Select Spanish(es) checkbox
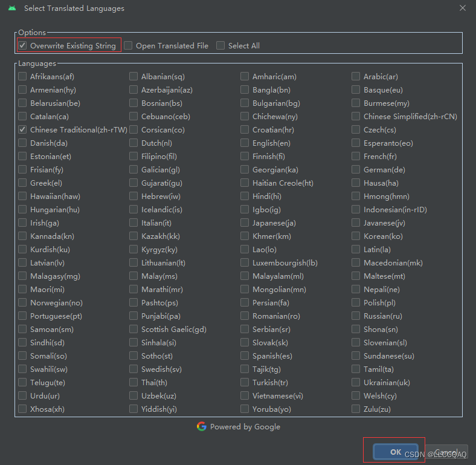This screenshot has height=465, width=476. pos(245,356)
